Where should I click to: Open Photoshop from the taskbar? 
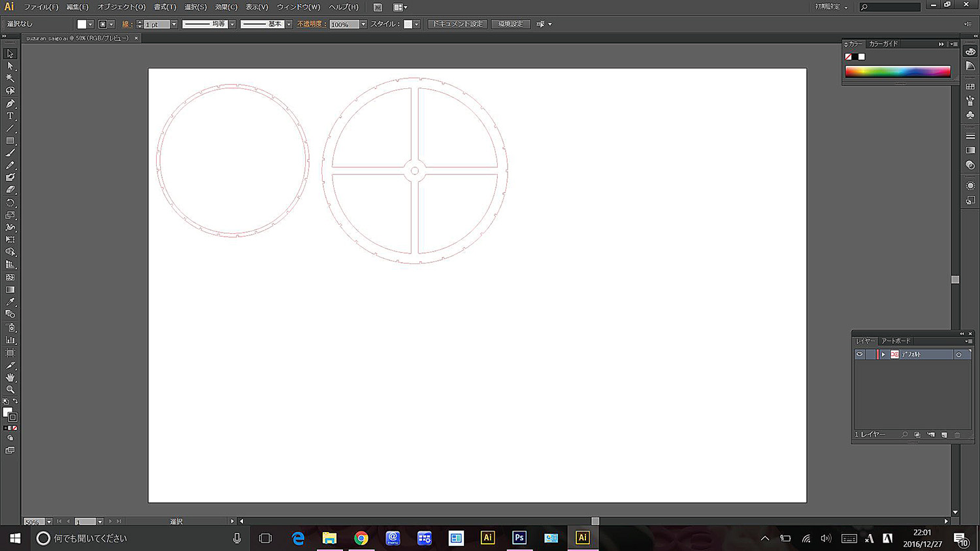click(x=519, y=538)
